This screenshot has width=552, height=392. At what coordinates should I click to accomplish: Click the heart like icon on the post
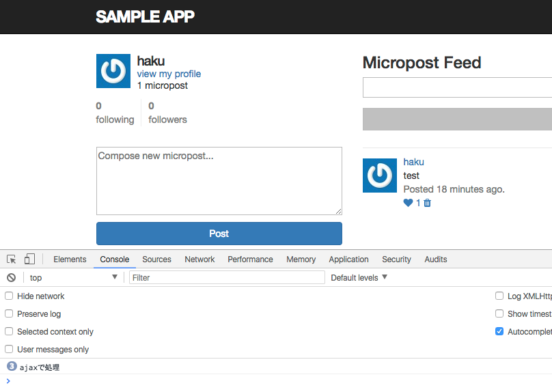click(x=408, y=203)
